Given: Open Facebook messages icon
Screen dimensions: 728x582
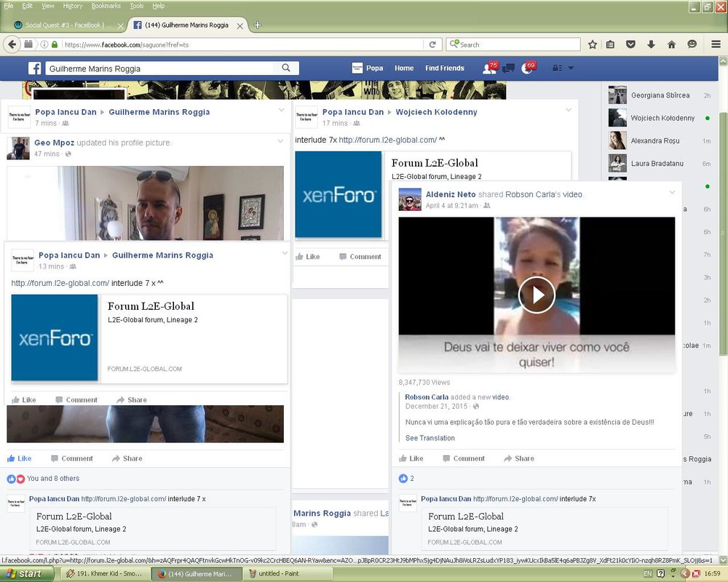Looking at the screenshot, I should pyautogui.click(x=509, y=68).
